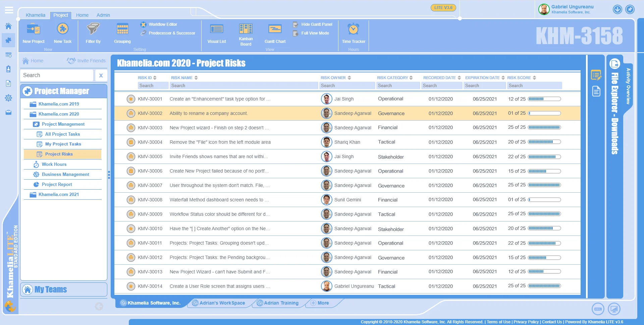Switch to Adrian's WorkSpace tab
The image size is (644, 325).
(x=219, y=303)
